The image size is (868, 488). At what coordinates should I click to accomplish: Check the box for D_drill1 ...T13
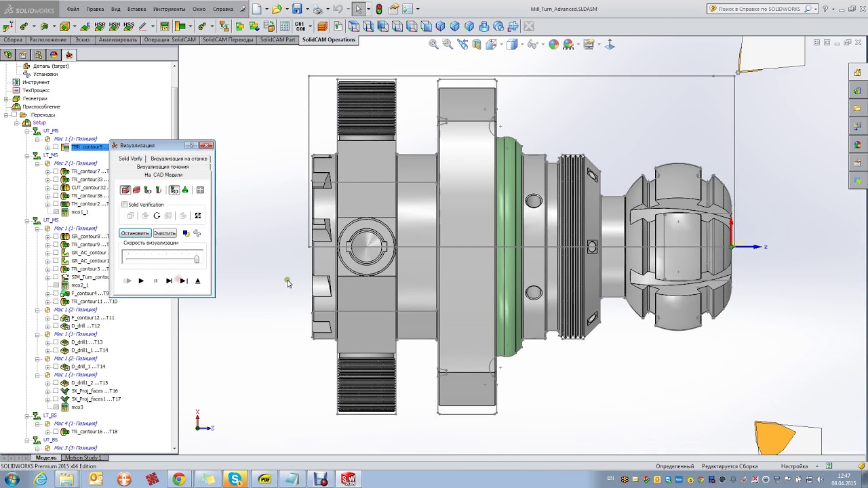(56, 342)
